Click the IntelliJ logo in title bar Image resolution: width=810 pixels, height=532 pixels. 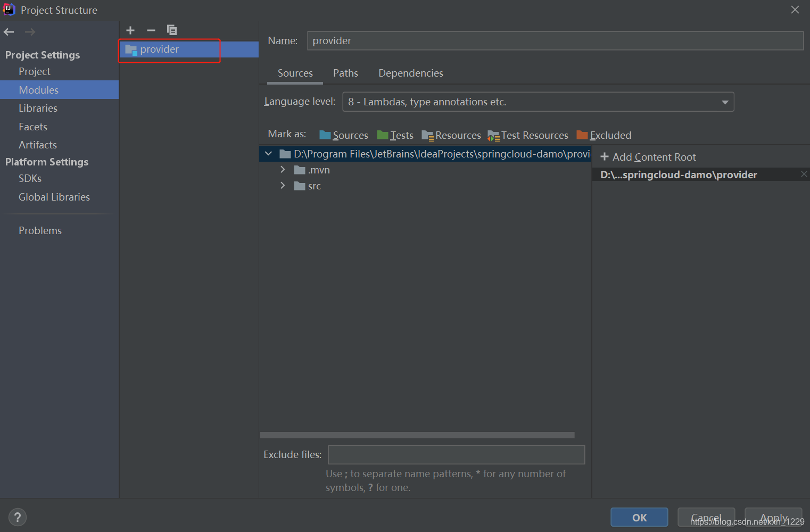tap(9, 10)
